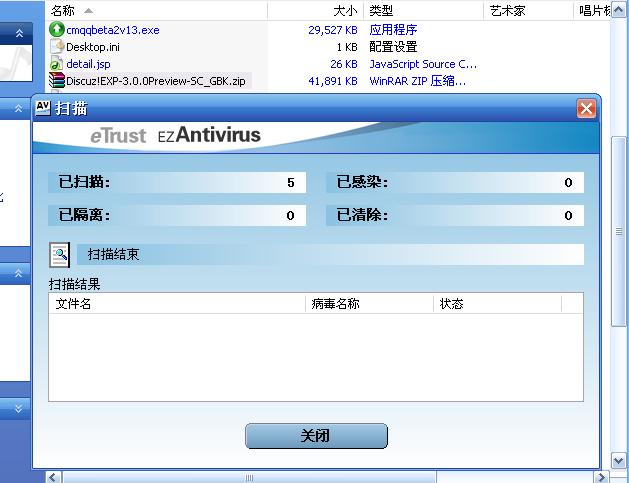Screen dimensions: 629x483
Task: Sort files by the 类型 column header
Action: pos(424,10)
